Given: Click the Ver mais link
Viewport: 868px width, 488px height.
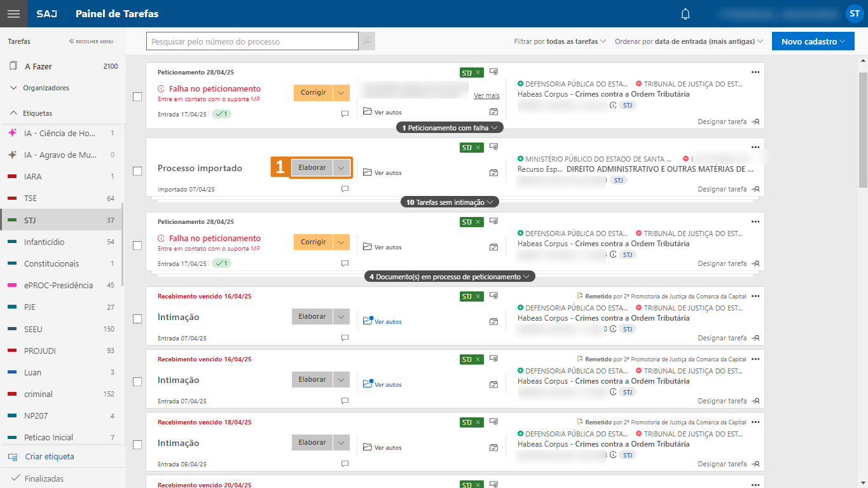Looking at the screenshot, I should [x=486, y=95].
